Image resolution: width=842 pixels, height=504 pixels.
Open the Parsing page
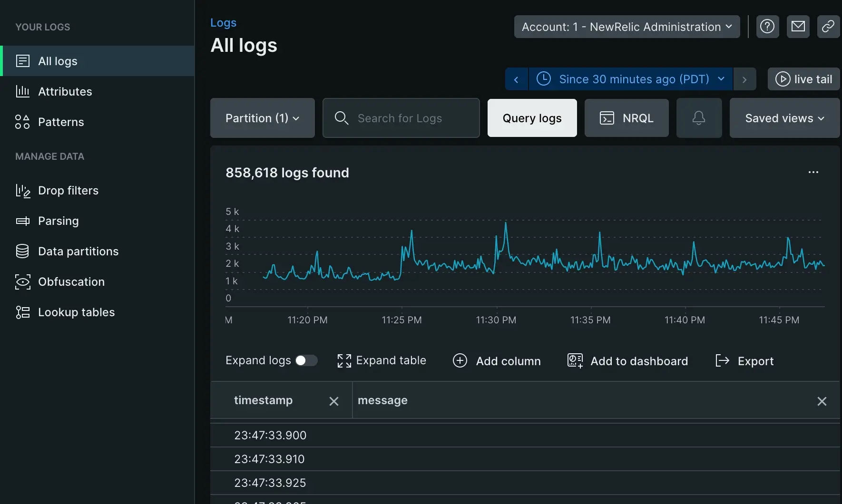pyautogui.click(x=97, y=221)
